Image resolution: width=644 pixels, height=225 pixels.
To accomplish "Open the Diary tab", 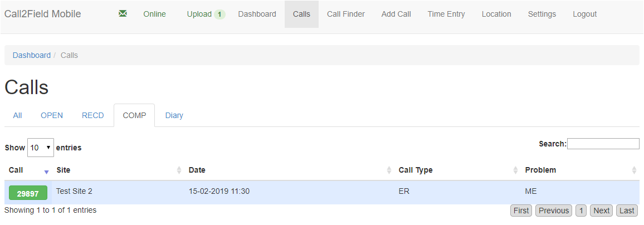I will point(174,115).
